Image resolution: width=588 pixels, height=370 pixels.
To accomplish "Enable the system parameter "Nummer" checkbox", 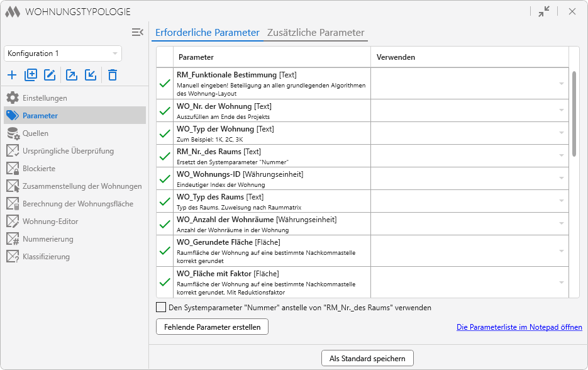I will click(x=161, y=308).
